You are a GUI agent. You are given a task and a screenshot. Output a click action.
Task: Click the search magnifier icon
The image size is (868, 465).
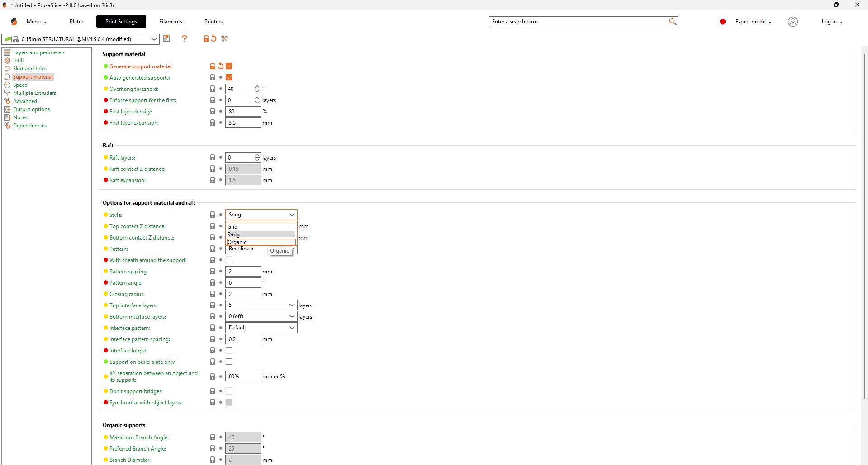[x=673, y=22]
